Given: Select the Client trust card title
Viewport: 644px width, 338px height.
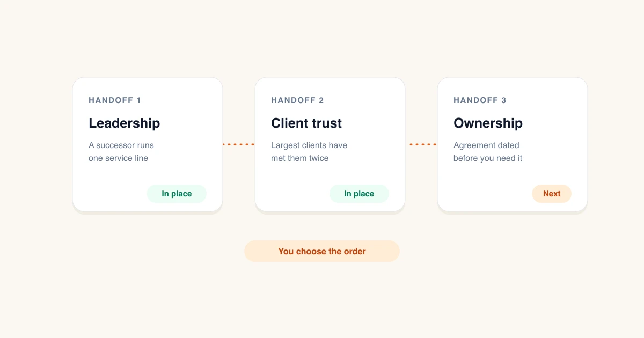Looking at the screenshot, I should [306, 123].
